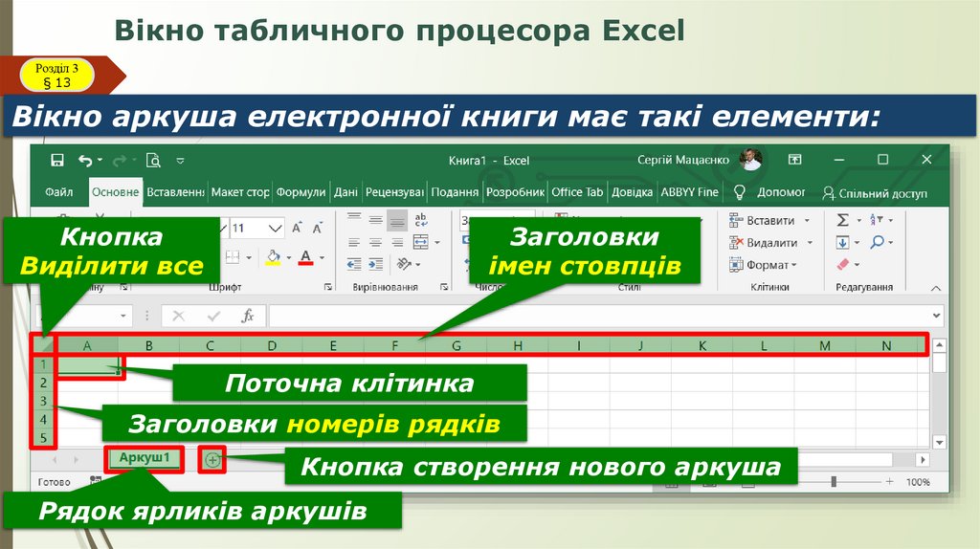The width and height of the screenshot is (980, 549).
Task: Collapse the ribbon with the chevron
Action: [936, 288]
